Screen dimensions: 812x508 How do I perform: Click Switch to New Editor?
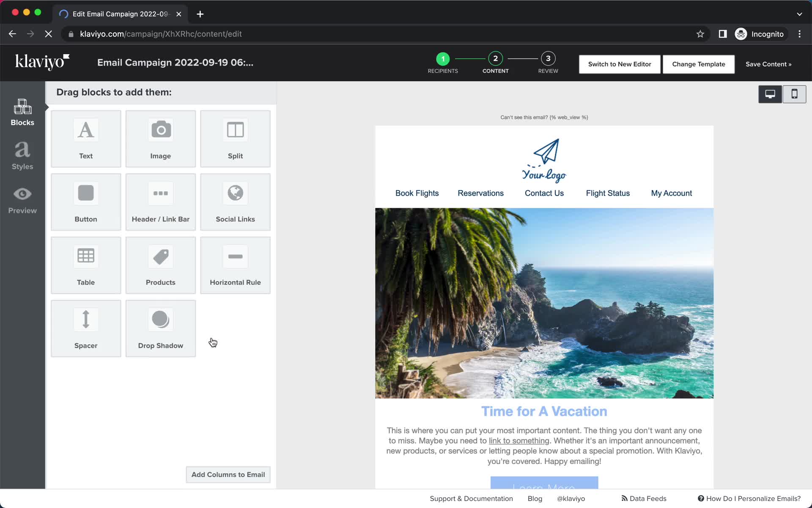619,64
